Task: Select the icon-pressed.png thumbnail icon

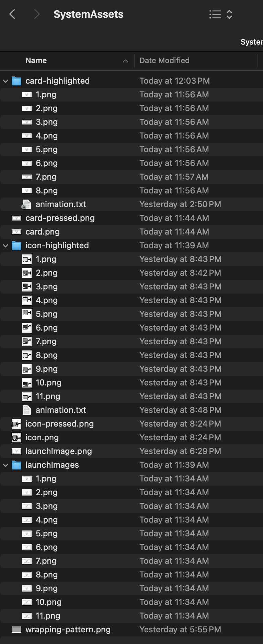Action: 16,424
